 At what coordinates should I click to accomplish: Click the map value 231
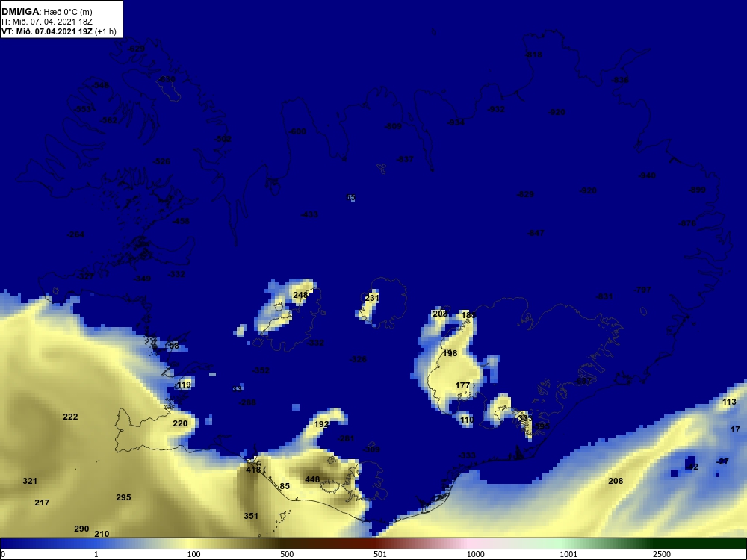click(371, 298)
